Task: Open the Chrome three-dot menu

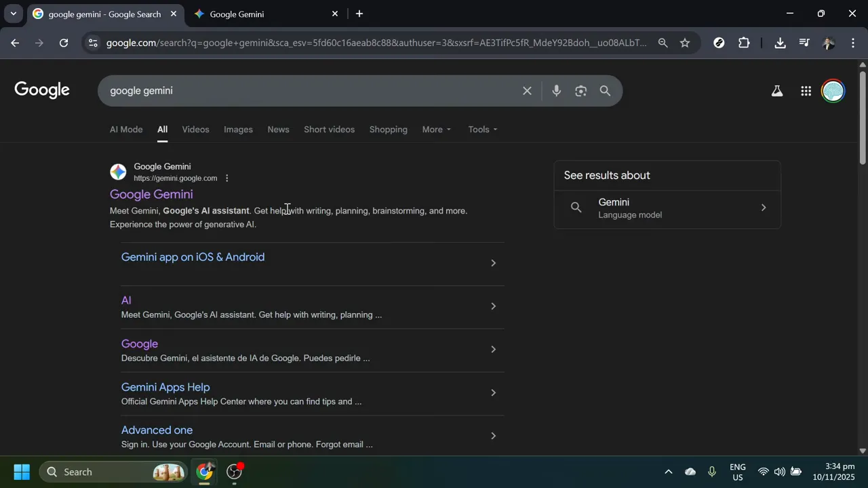Action: tap(852, 43)
